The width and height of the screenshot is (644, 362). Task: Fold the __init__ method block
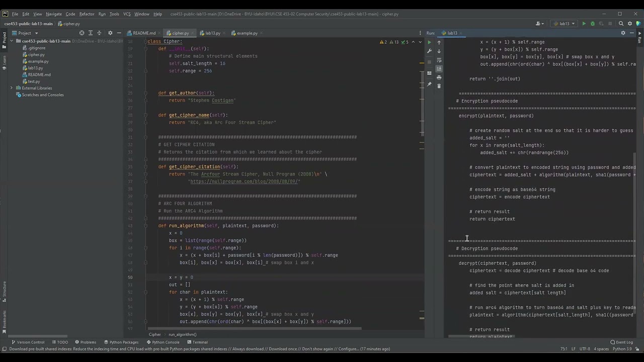[x=146, y=49]
